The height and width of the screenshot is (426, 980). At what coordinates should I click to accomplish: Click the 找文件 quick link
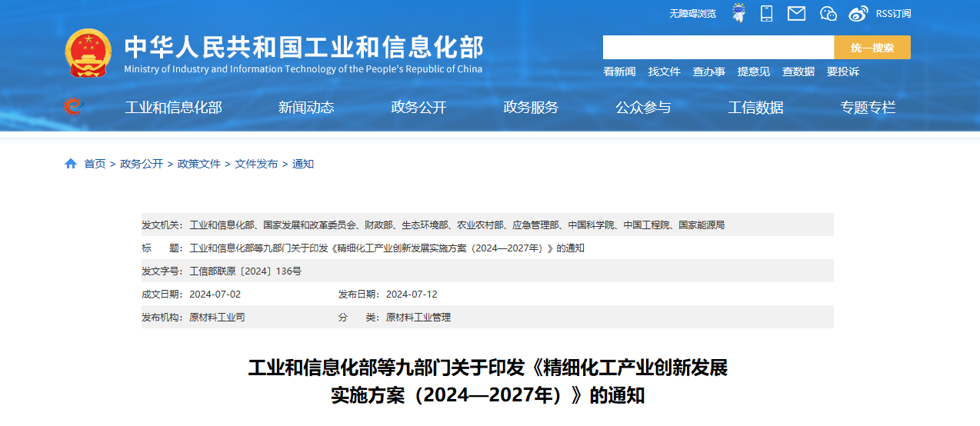[664, 72]
